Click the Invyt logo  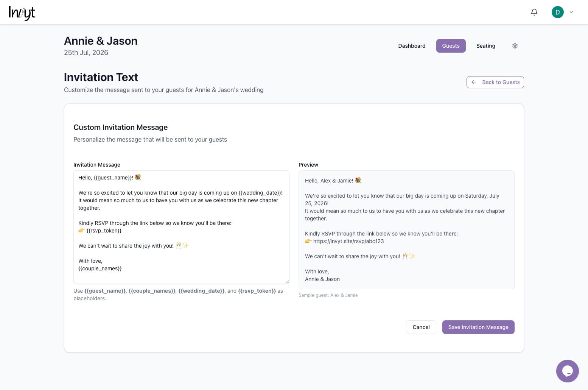coord(22,12)
